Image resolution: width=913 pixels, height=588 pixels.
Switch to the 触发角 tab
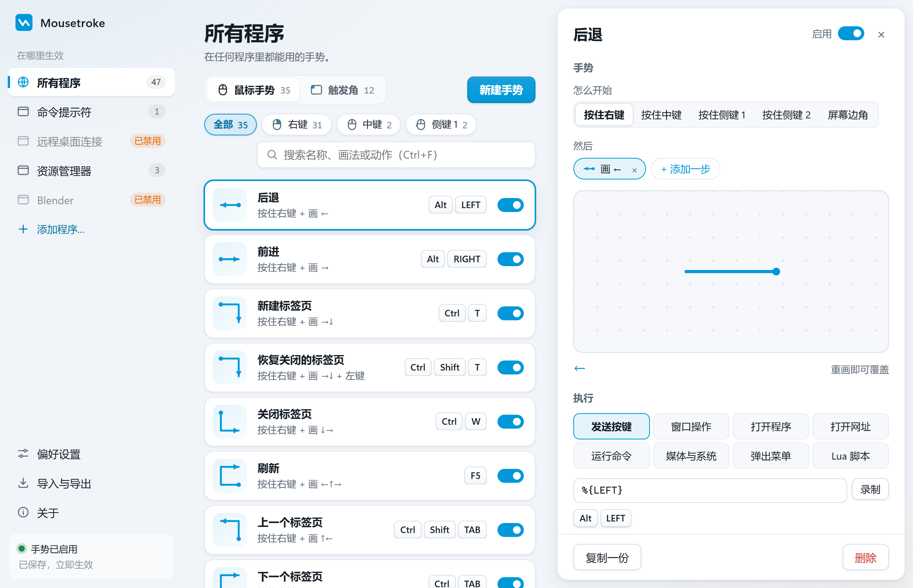[x=342, y=90]
